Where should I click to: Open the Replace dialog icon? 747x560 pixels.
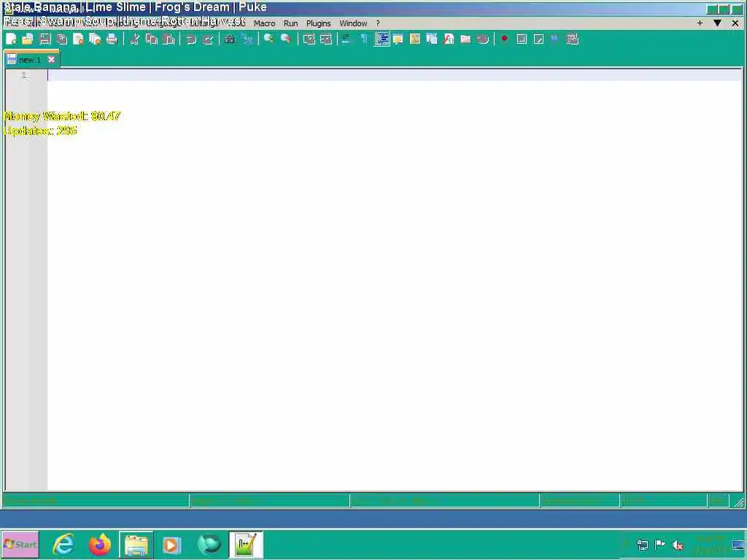point(247,39)
